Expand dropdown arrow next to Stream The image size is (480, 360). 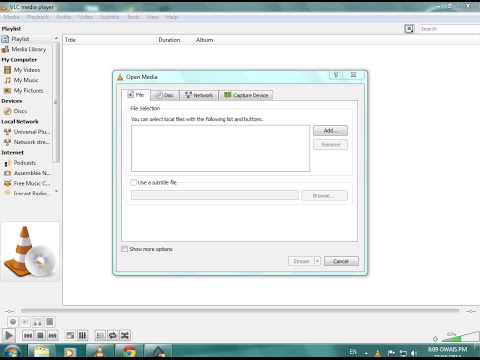(x=318, y=261)
